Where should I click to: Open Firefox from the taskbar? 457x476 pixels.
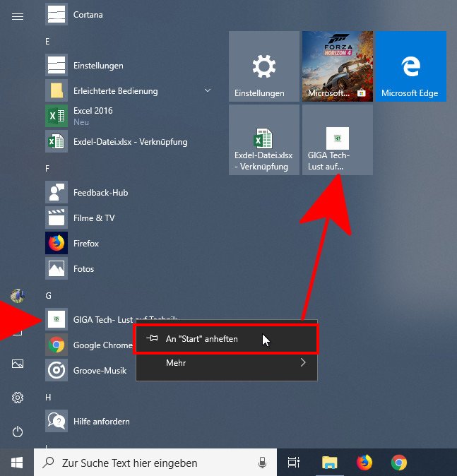pyautogui.click(x=364, y=463)
